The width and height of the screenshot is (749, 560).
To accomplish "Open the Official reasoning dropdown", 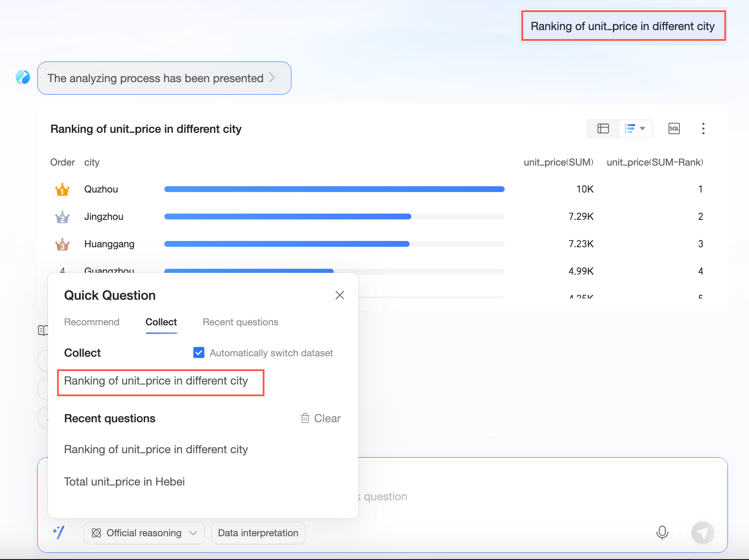I will 144,533.
